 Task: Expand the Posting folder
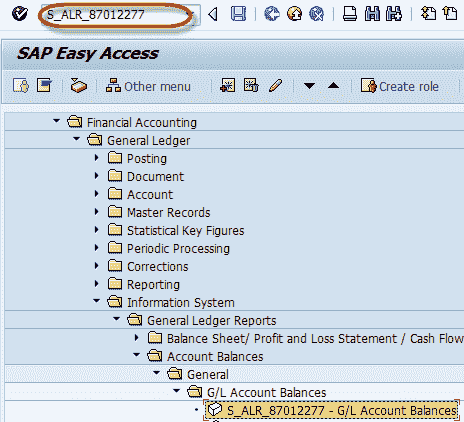97,158
